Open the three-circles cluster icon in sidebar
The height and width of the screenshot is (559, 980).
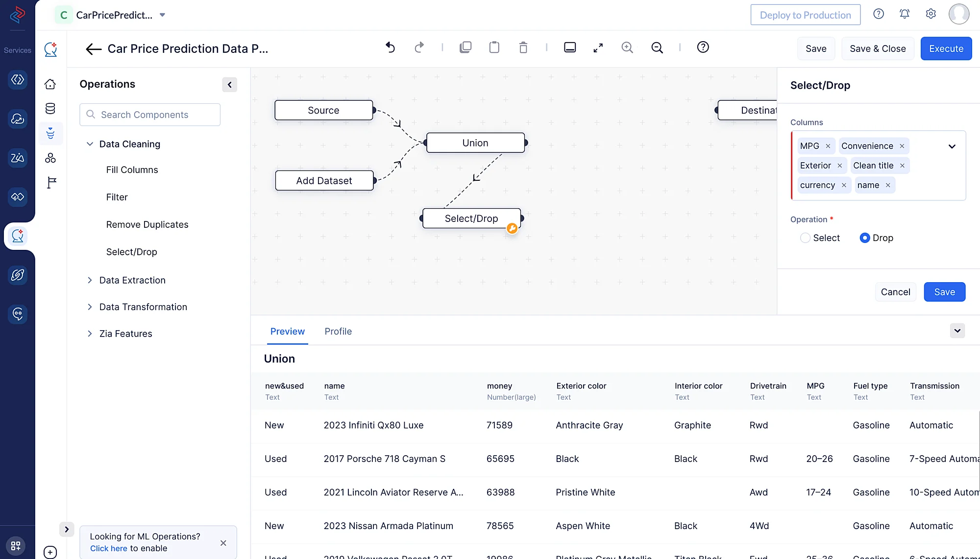coord(50,158)
